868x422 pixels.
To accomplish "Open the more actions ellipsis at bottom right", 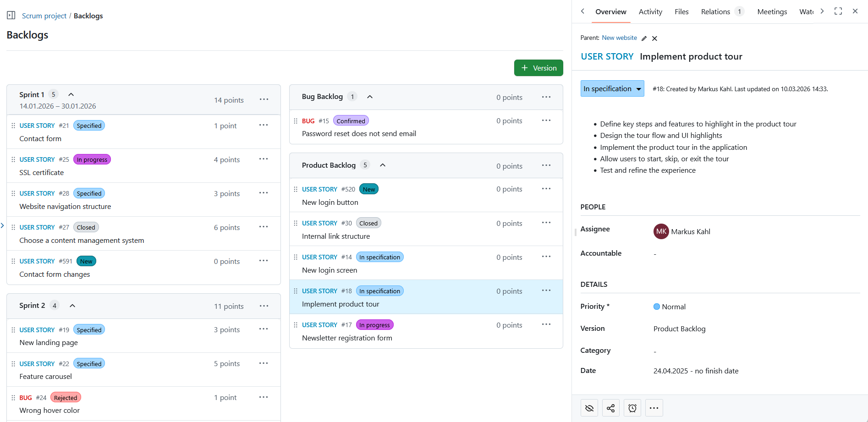I will [x=654, y=407].
